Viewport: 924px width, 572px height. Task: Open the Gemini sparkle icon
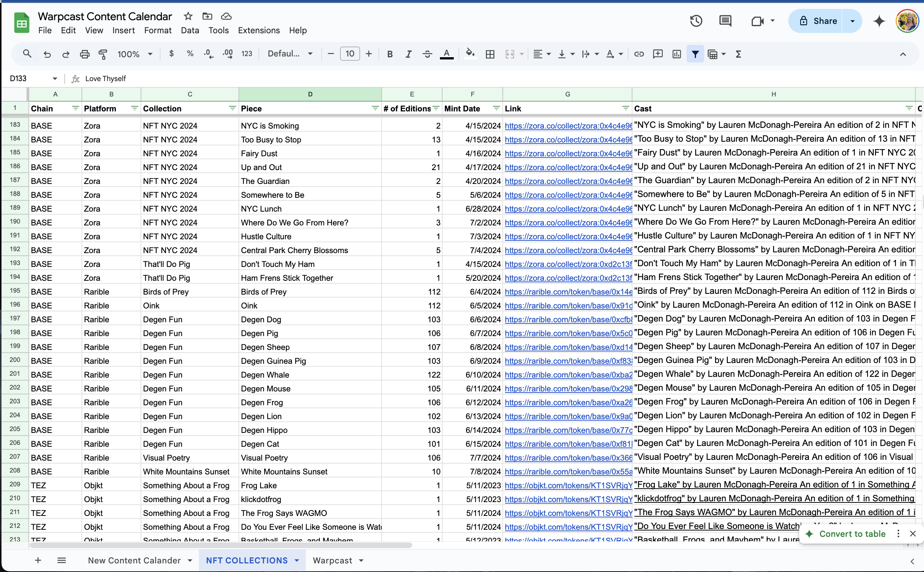[879, 21]
